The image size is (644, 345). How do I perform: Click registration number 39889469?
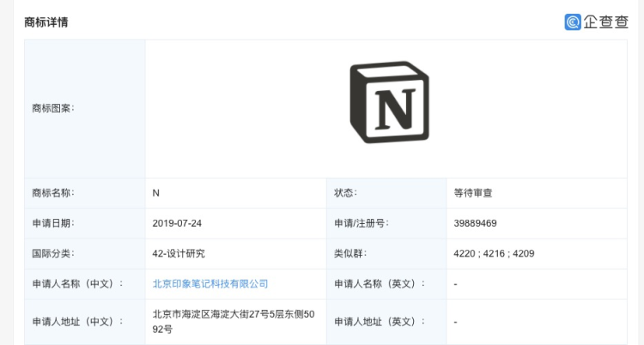coord(475,223)
